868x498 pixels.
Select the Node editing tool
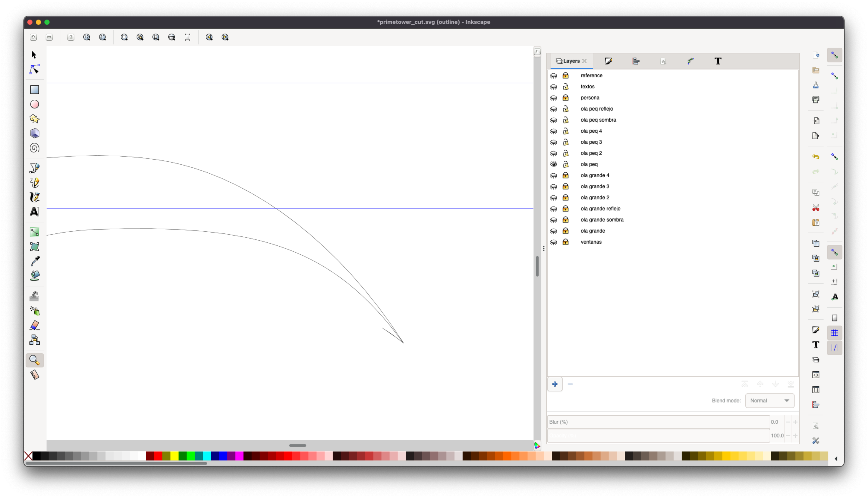pos(34,69)
